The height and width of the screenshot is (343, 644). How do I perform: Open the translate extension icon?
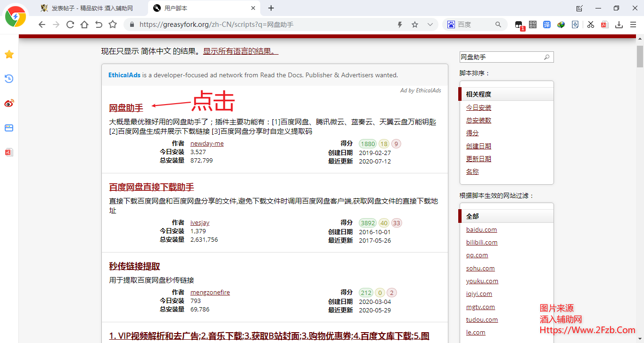[x=546, y=24]
